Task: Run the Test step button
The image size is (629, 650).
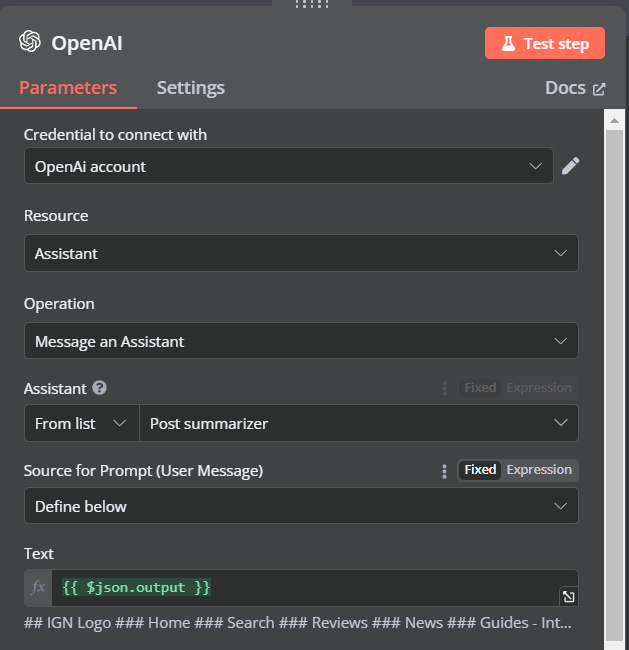Action: (544, 43)
